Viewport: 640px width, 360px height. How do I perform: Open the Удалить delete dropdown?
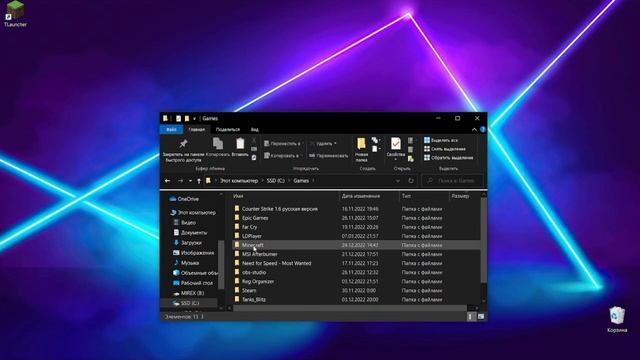[x=323, y=144]
